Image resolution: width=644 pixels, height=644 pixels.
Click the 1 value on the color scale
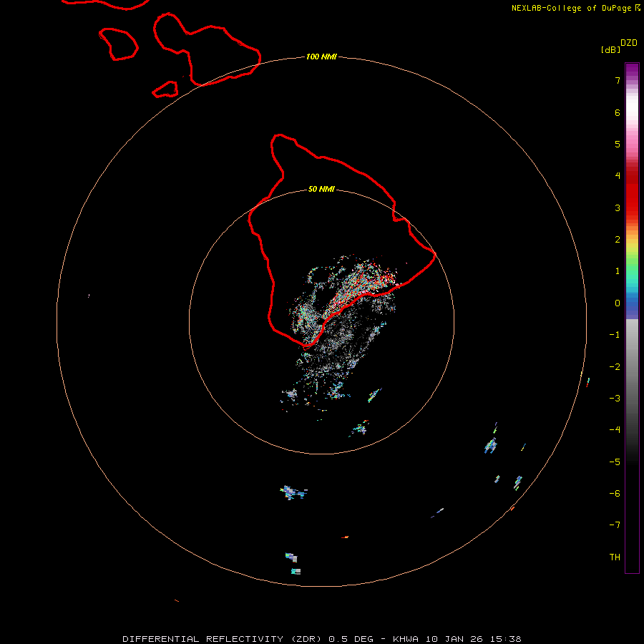tap(618, 271)
